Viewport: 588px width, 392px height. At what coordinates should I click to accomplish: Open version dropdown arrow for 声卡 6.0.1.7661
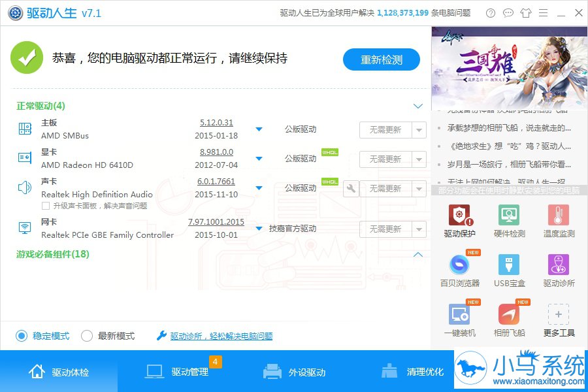[259, 188]
